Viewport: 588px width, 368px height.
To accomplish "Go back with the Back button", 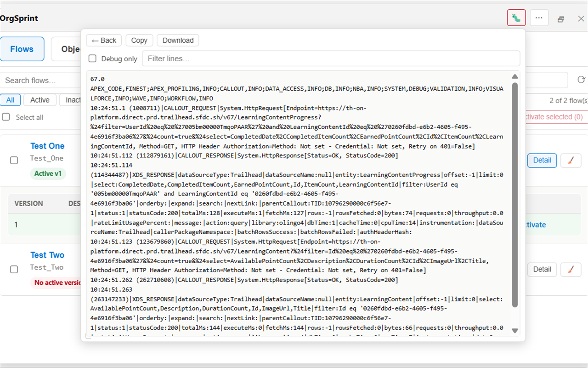I will point(104,40).
